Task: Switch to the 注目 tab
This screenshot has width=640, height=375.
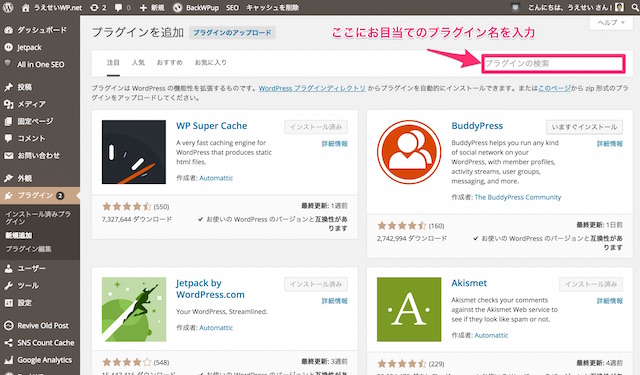Action: (x=113, y=62)
